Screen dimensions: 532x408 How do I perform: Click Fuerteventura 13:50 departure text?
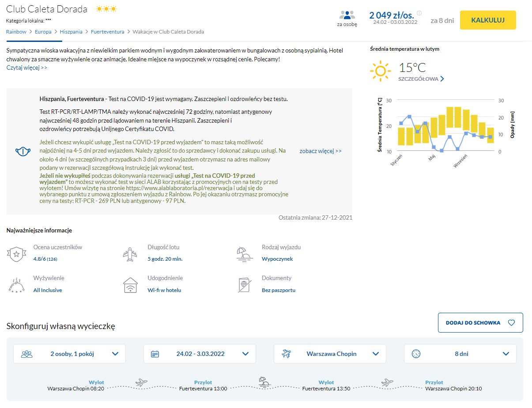point(326,389)
